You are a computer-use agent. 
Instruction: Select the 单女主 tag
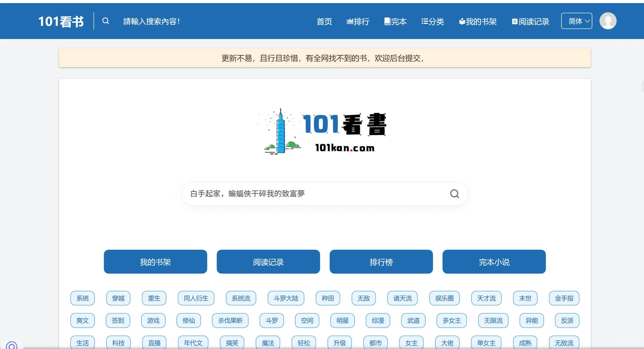point(486,343)
